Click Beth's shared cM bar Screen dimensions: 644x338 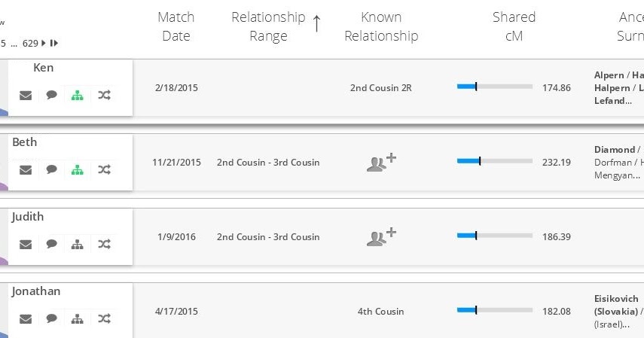(x=494, y=161)
